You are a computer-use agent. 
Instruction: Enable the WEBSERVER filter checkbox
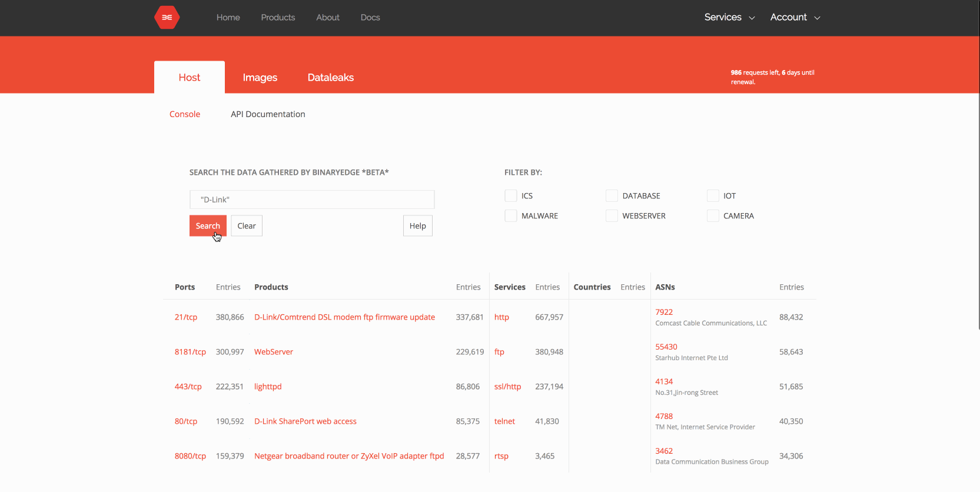612,216
